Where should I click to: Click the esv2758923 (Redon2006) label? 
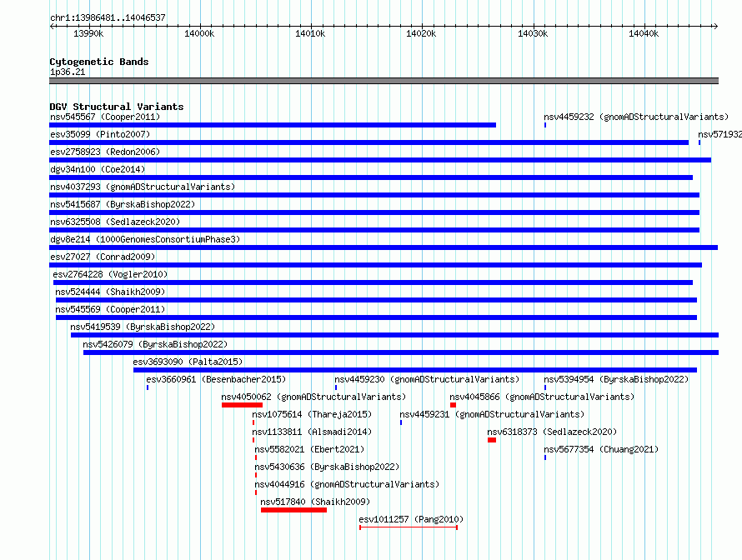click(x=105, y=152)
